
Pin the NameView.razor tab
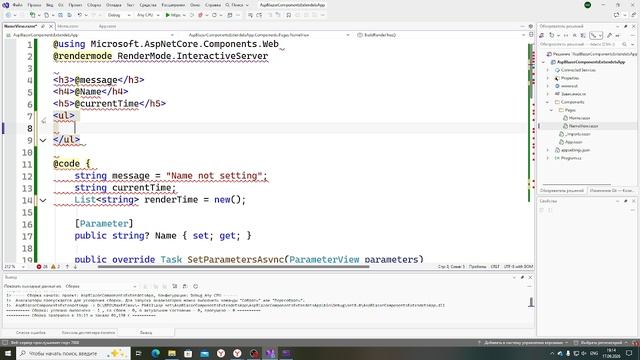coord(43,26)
